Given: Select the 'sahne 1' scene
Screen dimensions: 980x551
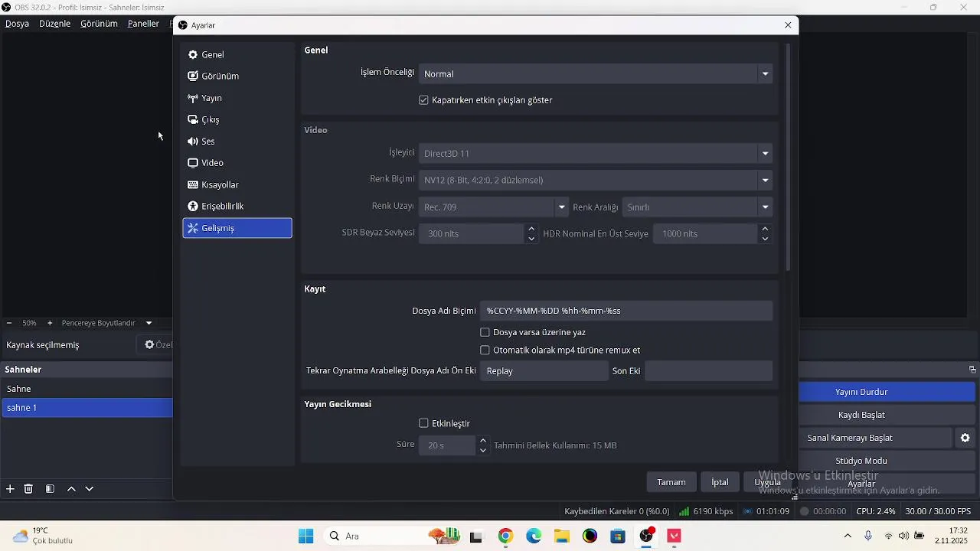Looking at the screenshot, I should pyautogui.click(x=87, y=408).
